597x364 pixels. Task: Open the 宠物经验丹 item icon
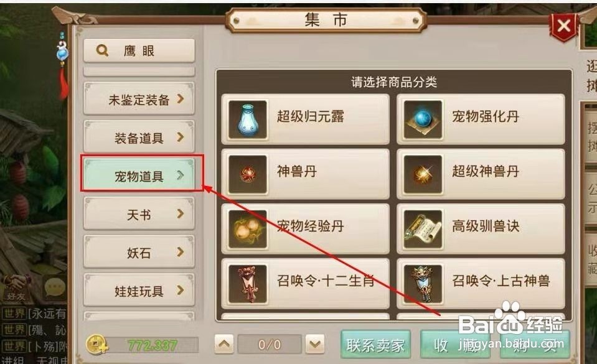click(x=248, y=229)
